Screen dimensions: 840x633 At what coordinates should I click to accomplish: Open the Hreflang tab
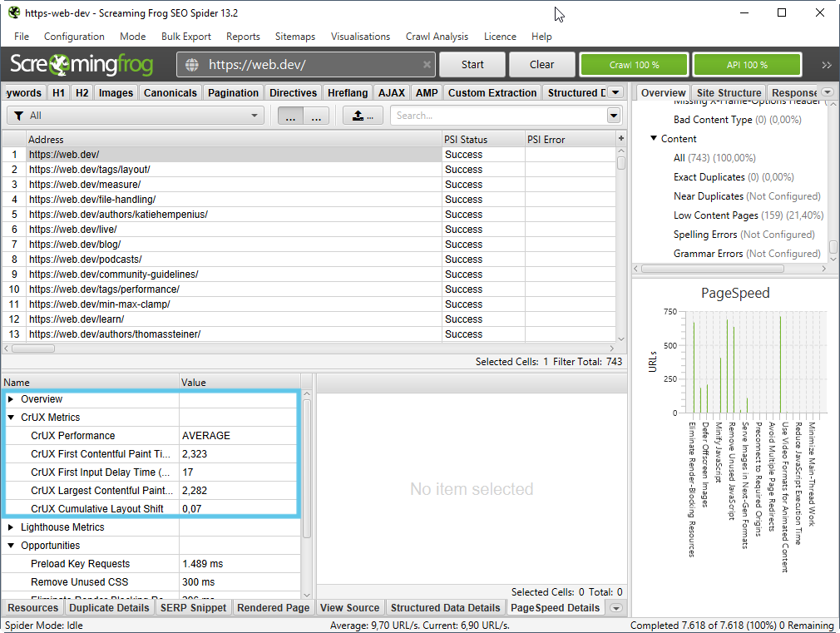pyautogui.click(x=348, y=92)
